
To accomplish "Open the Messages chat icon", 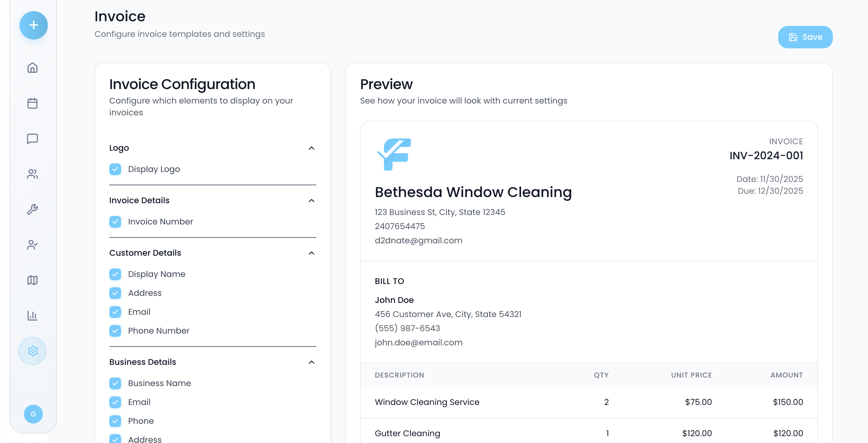I will point(32,139).
